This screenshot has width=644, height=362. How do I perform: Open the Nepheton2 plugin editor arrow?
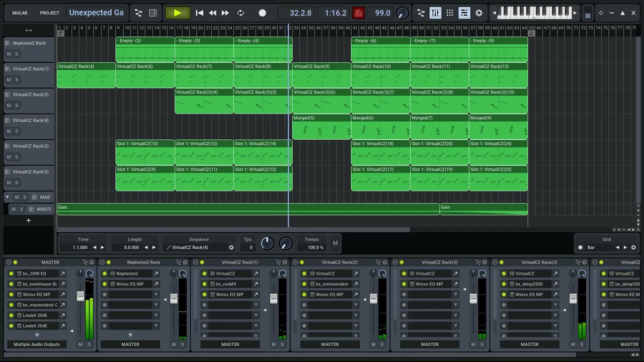(156, 274)
